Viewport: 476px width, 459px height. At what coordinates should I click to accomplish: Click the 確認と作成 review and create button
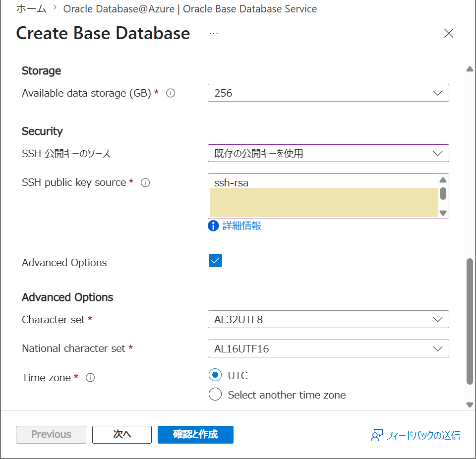coord(195,434)
